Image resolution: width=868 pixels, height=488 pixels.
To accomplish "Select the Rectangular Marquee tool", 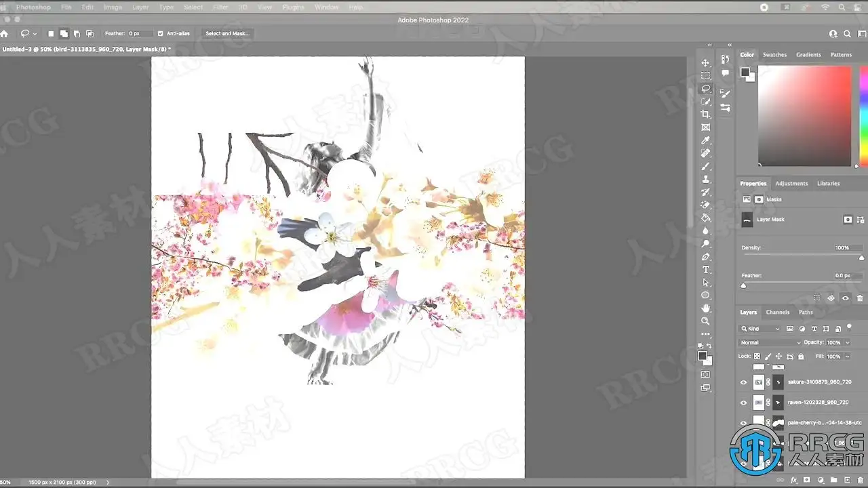I will [706, 75].
